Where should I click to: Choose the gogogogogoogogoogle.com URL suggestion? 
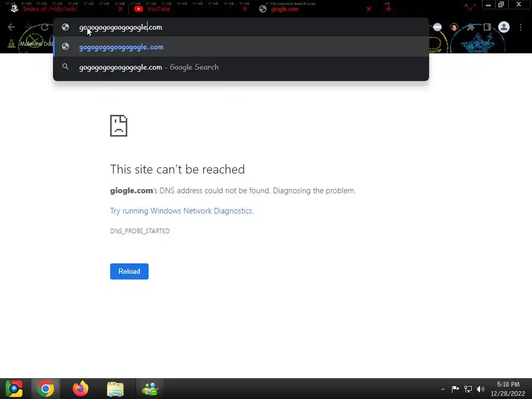point(241,47)
